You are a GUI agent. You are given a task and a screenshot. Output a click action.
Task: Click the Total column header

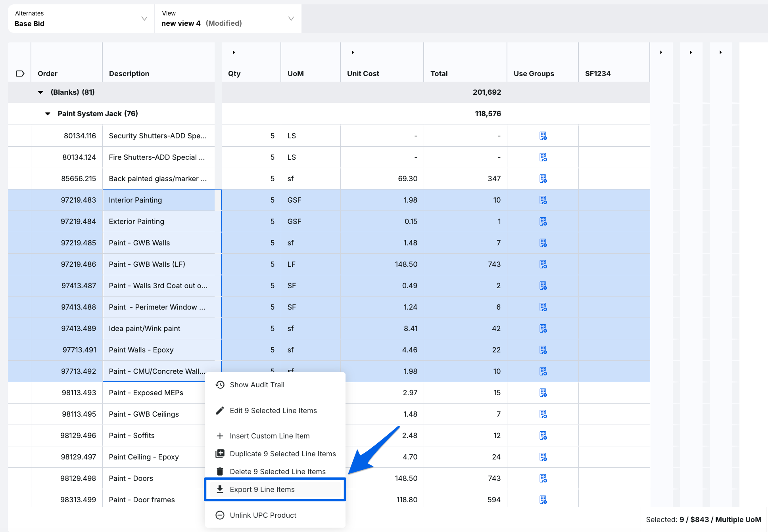[x=439, y=73]
